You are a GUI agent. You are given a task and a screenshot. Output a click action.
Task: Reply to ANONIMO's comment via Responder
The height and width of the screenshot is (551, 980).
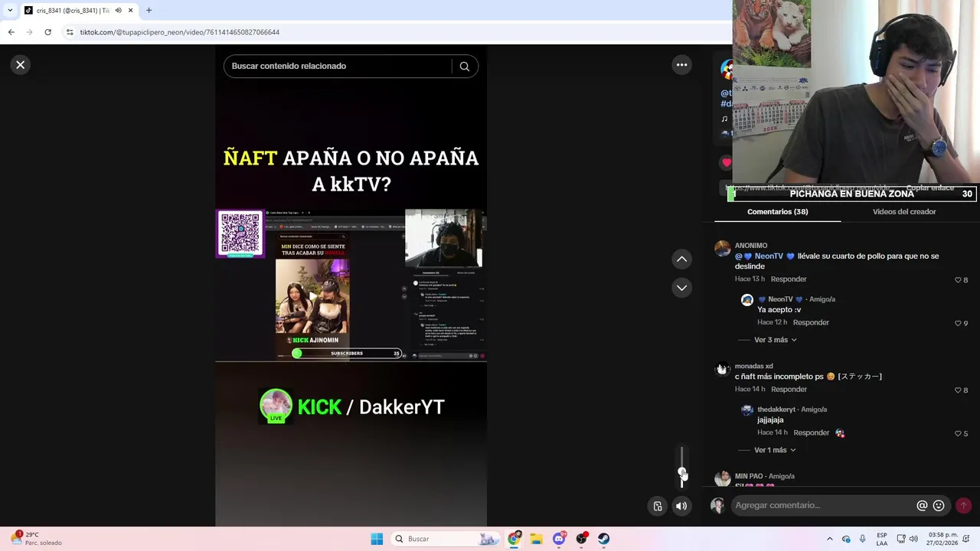(x=789, y=279)
